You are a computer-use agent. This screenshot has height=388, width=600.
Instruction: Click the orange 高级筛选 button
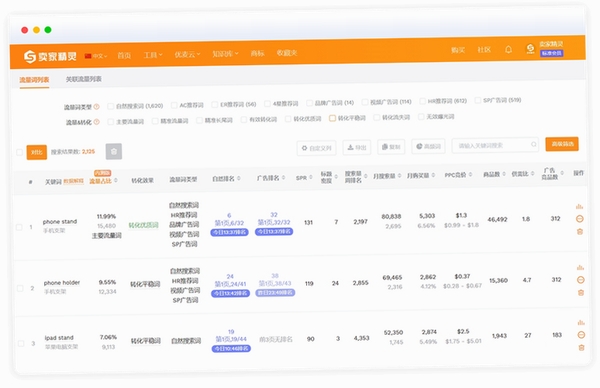[562, 144]
